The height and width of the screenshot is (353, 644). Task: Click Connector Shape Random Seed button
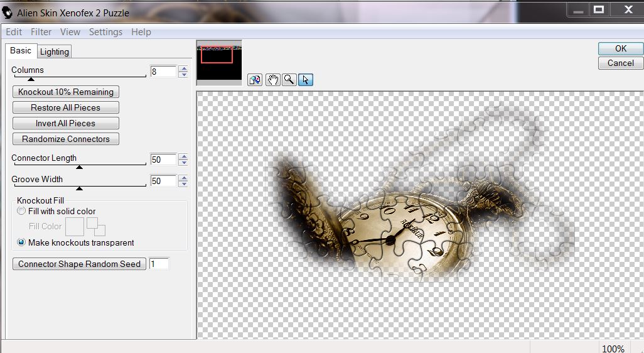pos(79,264)
